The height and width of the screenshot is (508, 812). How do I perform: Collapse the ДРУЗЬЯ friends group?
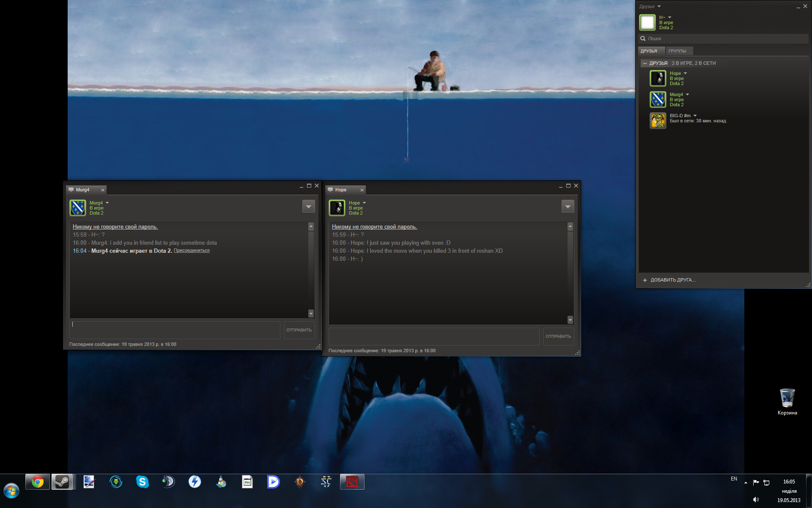pos(645,63)
